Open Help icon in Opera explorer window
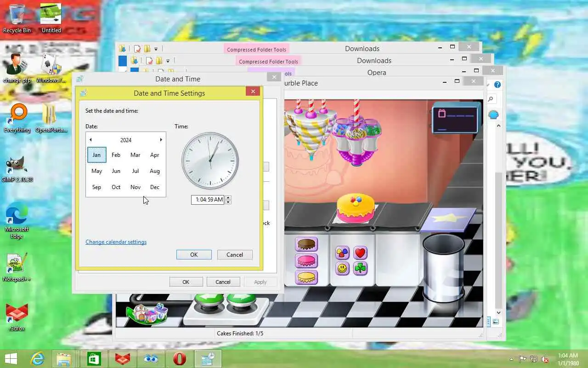The image size is (588, 368). pyautogui.click(x=498, y=85)
